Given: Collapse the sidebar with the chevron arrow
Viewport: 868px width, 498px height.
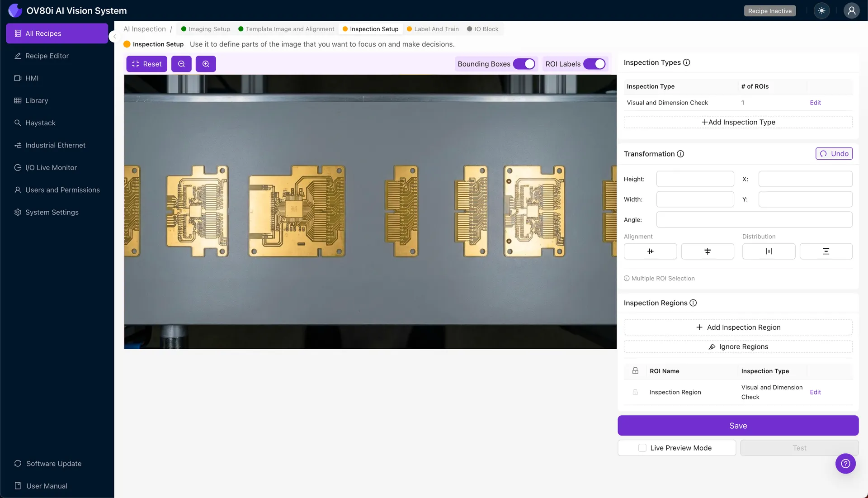Looking at the screenshot, I should point(114,36).
